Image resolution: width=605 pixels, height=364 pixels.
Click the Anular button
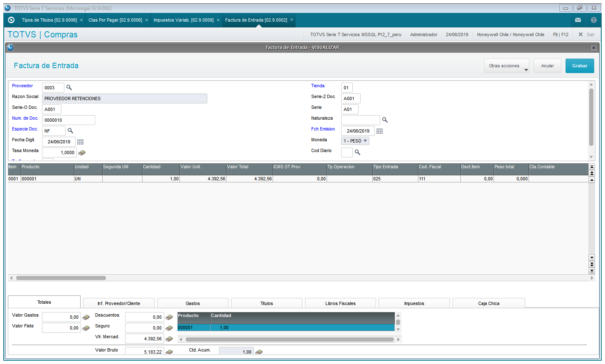547,66
